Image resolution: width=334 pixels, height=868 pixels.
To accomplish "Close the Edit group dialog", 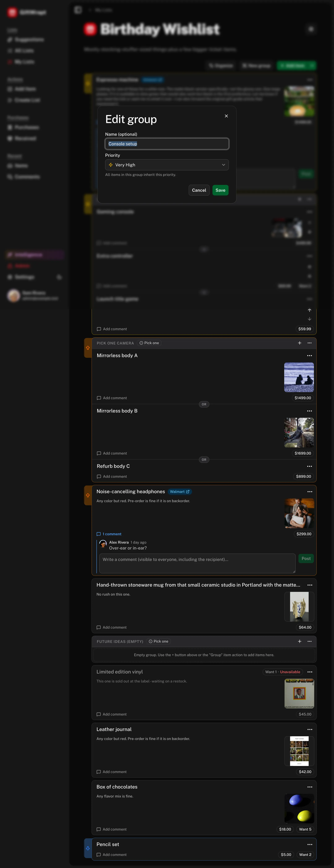I will [227, 116].
